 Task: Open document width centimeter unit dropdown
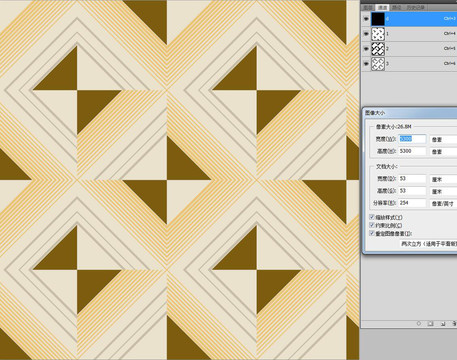pos(443,179)
